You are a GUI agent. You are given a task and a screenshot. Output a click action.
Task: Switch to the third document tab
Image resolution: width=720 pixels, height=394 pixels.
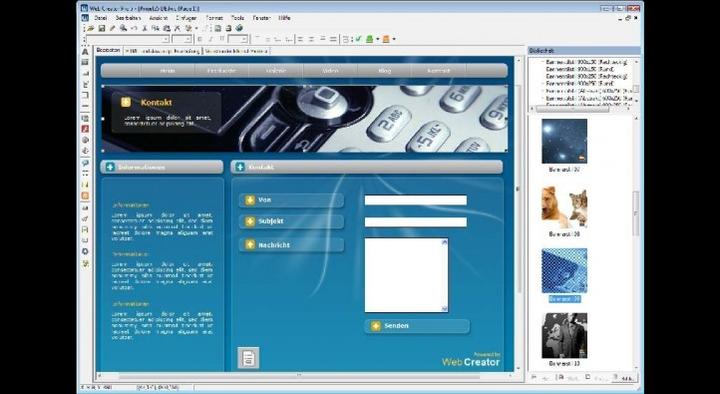click(x=236, y=51)
